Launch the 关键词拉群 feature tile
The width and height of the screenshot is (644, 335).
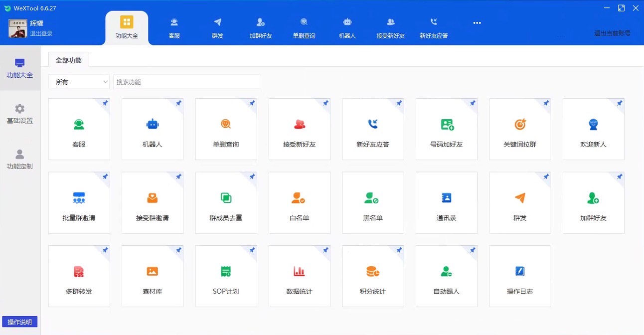click(x=520, y=129)
